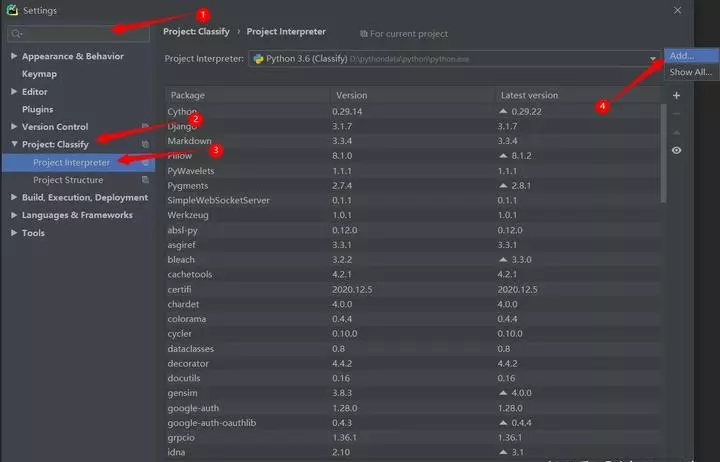Click the package list scrollbar
The width and height of the screenshot is (720, 462).
coord(663,153)
